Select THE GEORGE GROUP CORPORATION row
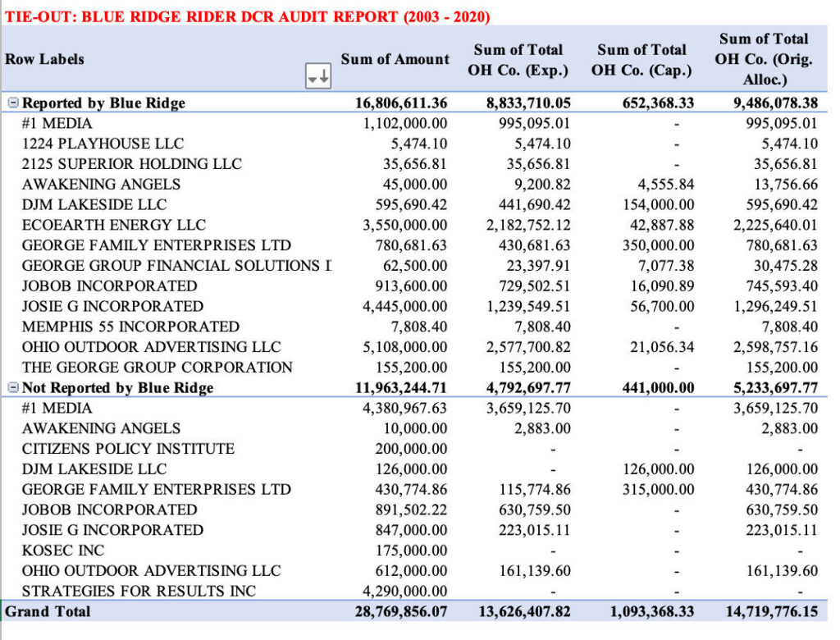The width and height of the screenshot is (840, 640). pyautogui.click(x=157, y=368)
